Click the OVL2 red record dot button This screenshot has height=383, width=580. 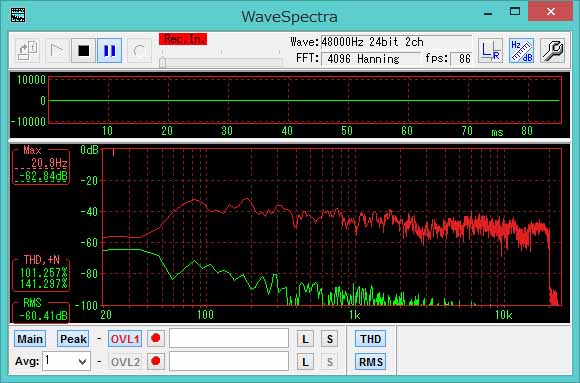click(x=156, y=361)
